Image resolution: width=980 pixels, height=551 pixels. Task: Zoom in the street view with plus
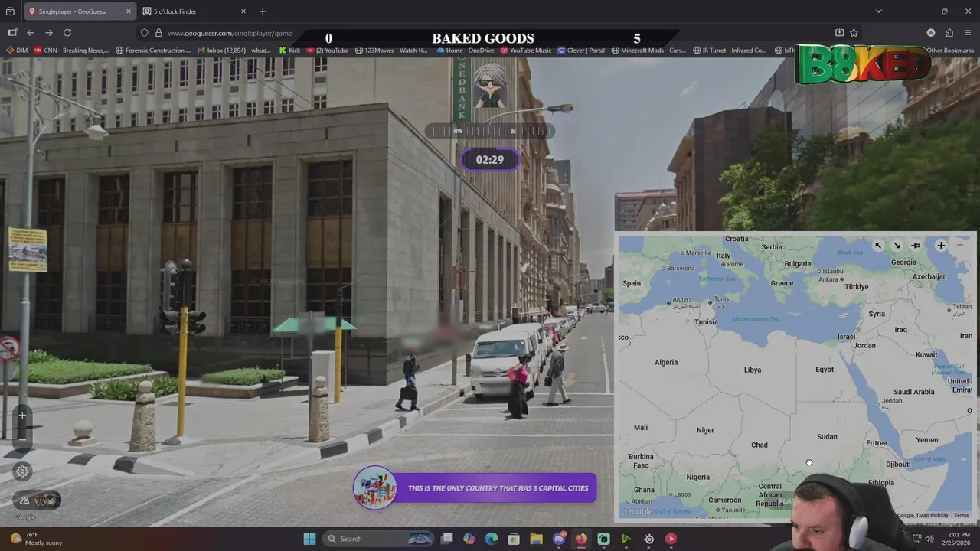pos(22,416)
